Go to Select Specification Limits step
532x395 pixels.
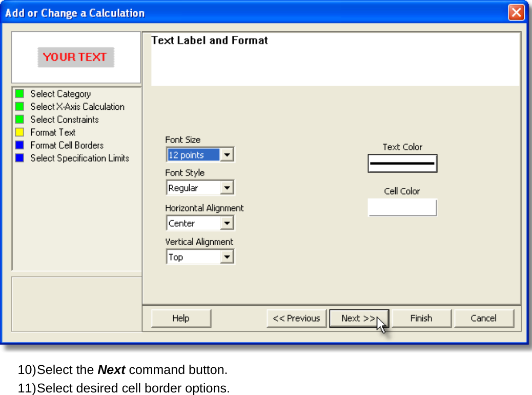[80, 159]
